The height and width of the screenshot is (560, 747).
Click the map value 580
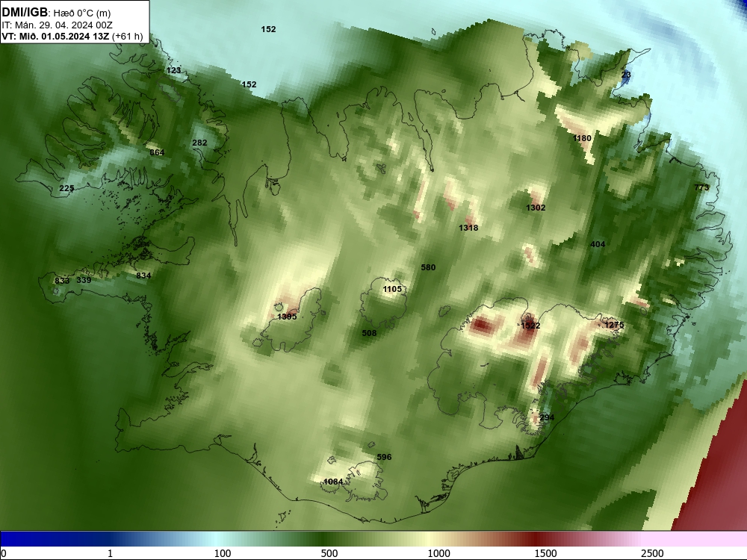tap(428, 267)
